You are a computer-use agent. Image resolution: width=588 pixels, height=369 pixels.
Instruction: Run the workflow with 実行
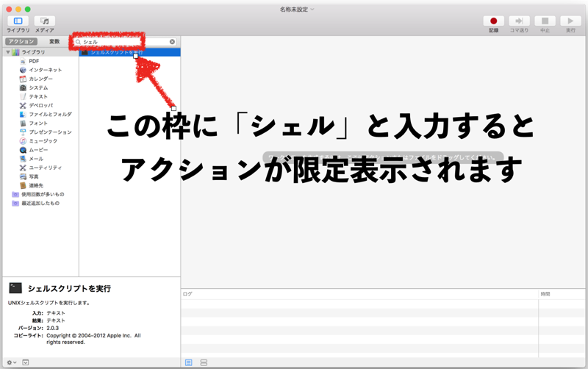point(570,21)
